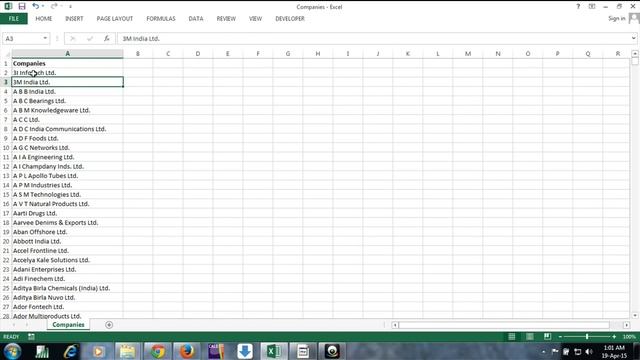Click the Insert Function fx icon
The width and height of the screenshot is (640, 360).
tap(107, 38)
